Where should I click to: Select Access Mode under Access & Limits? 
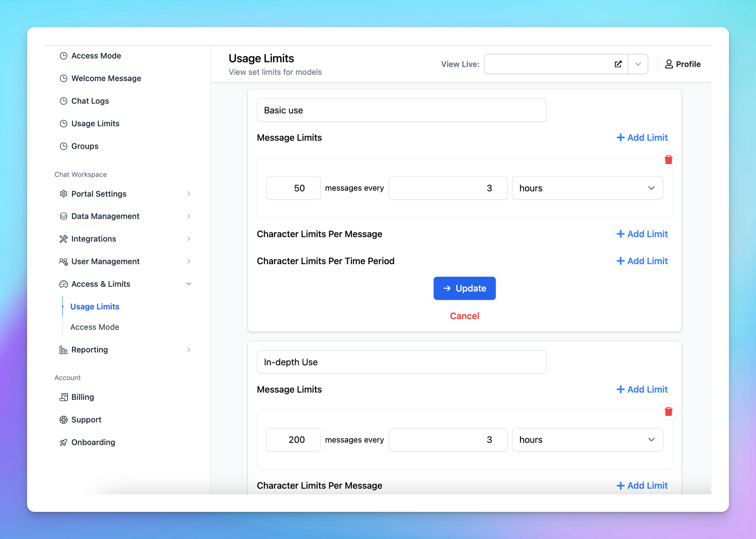[94, 327]
